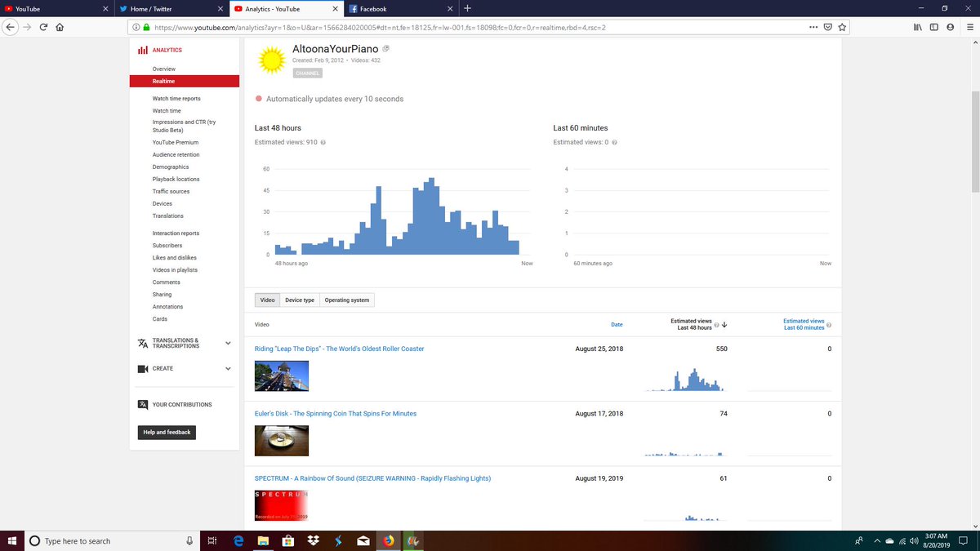The image size is (980, 551).
Task: Open SPECTRUM - A Rainbow Of Sound link
Action: 372,478
